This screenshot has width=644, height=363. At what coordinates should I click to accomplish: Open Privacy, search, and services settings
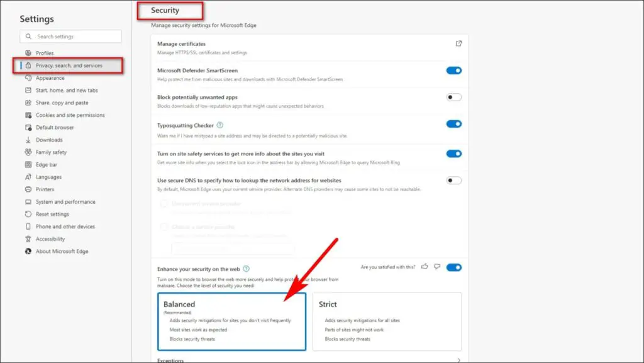click(69, 65)
